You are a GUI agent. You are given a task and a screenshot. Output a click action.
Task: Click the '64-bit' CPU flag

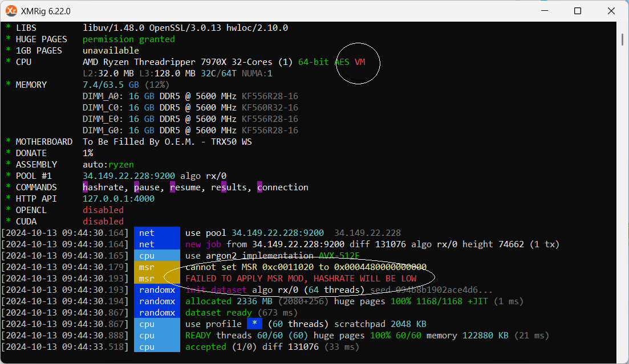coord(313,62)
